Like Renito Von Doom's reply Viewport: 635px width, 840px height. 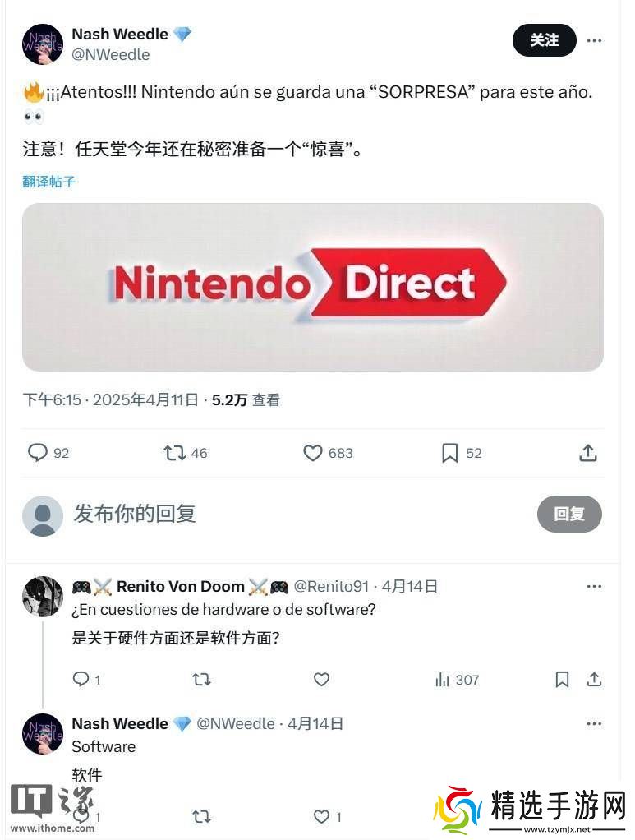[321, 679]
